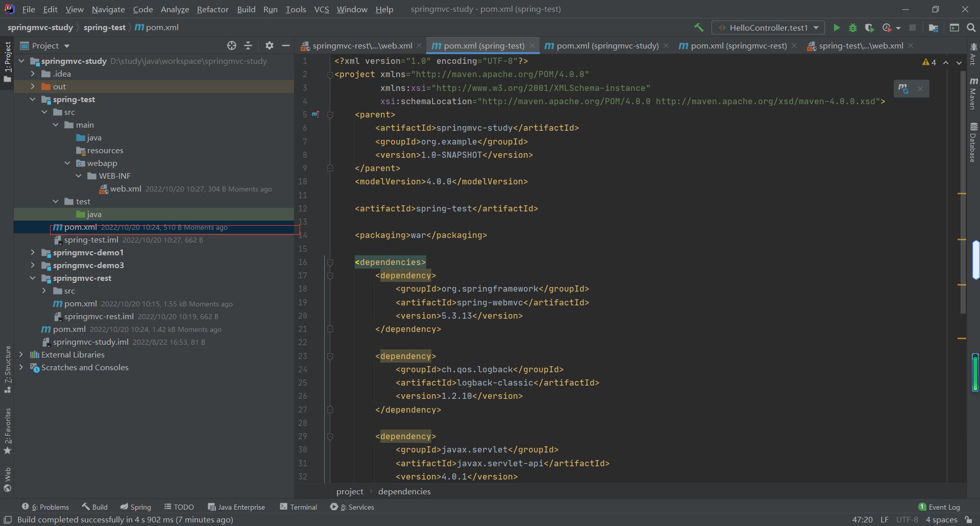
Task: Run HelloController.test1 with the green play icon
Action: pyautogui.click(x=837, y=28)
